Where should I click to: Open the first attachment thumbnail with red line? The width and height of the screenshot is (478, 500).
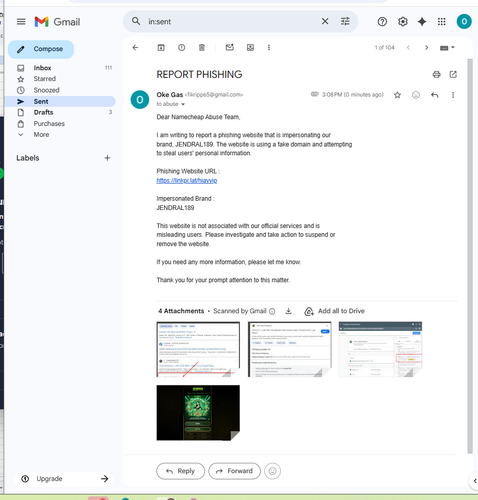198,349
